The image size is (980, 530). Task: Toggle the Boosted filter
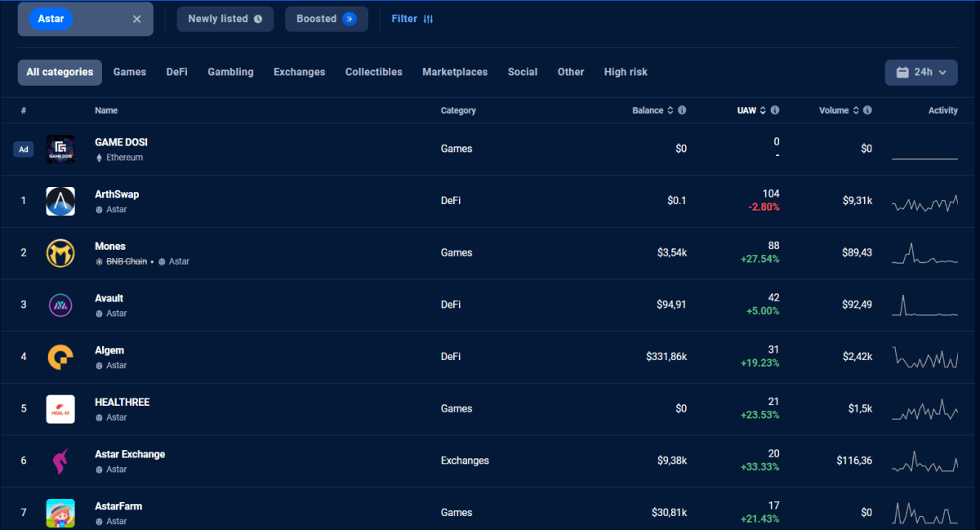point(327,19)
